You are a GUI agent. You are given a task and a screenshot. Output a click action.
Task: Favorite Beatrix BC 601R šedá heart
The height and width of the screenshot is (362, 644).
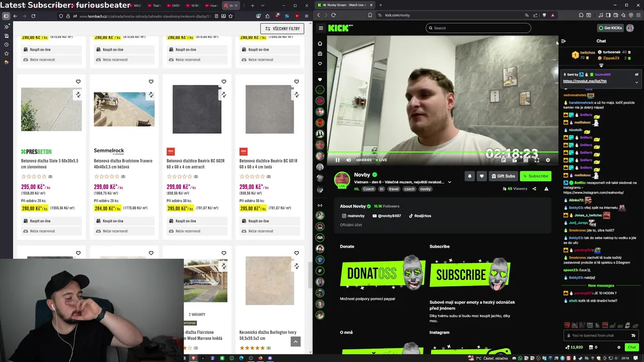[x=296, y=81]
